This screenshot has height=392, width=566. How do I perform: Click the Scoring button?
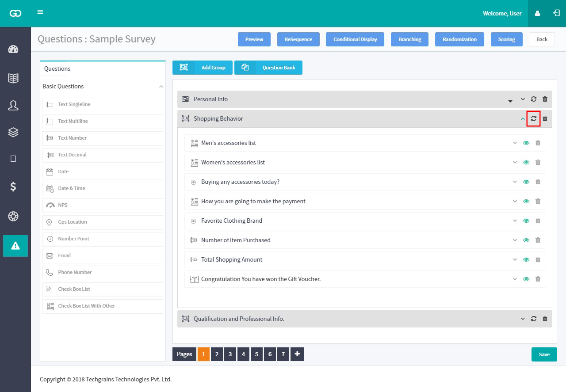(507, 39)
